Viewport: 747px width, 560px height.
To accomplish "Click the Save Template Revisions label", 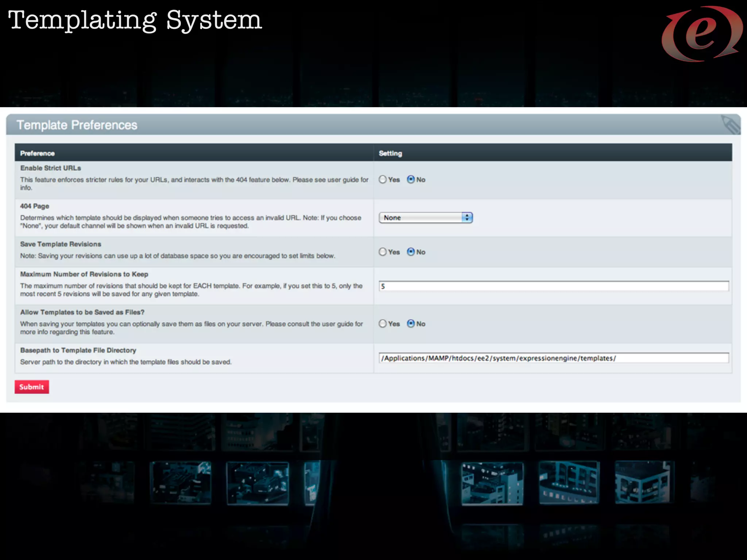I will point(61,244).
